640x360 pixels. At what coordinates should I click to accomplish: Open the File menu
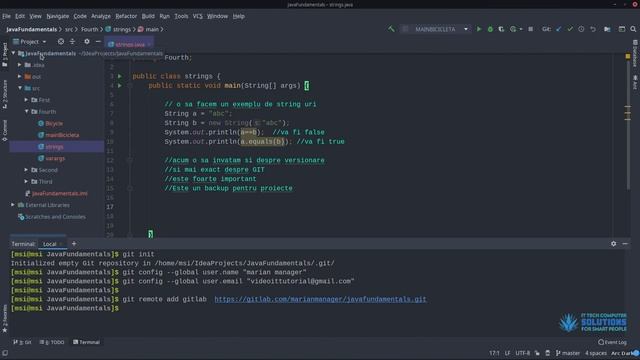[6, 16]
